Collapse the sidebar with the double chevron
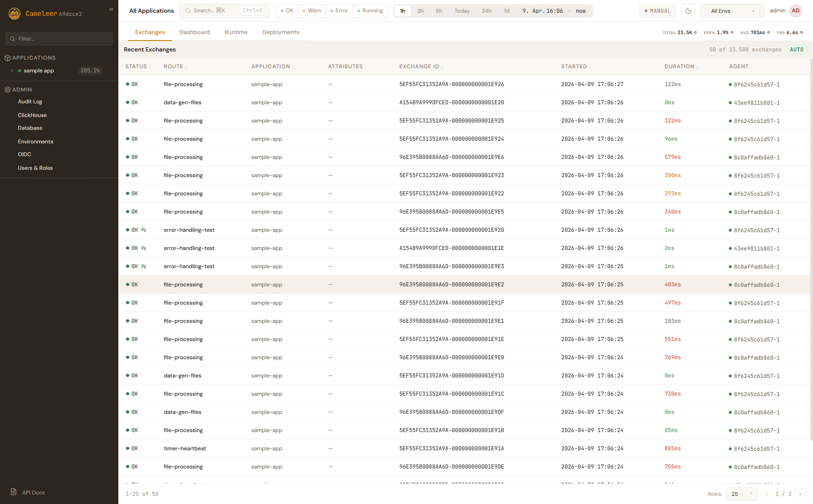Image resolution: width=813 pixels, height=504 pixels. tap(111, 9)
